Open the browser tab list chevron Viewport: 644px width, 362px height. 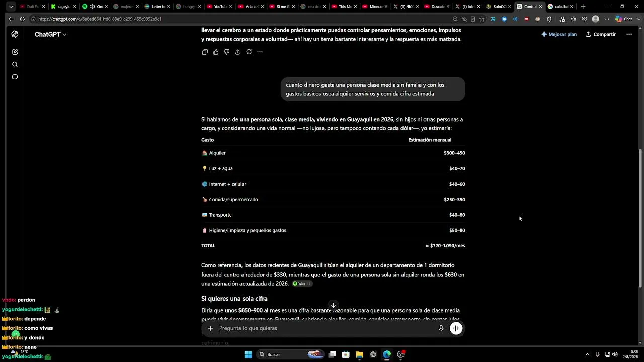[x=11, y=7]
